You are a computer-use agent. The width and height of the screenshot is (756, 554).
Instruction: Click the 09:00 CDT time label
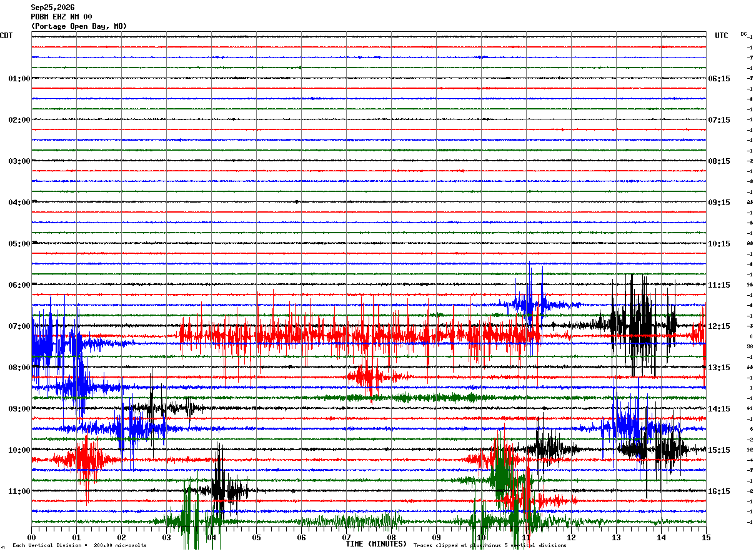tap(19, 409)
